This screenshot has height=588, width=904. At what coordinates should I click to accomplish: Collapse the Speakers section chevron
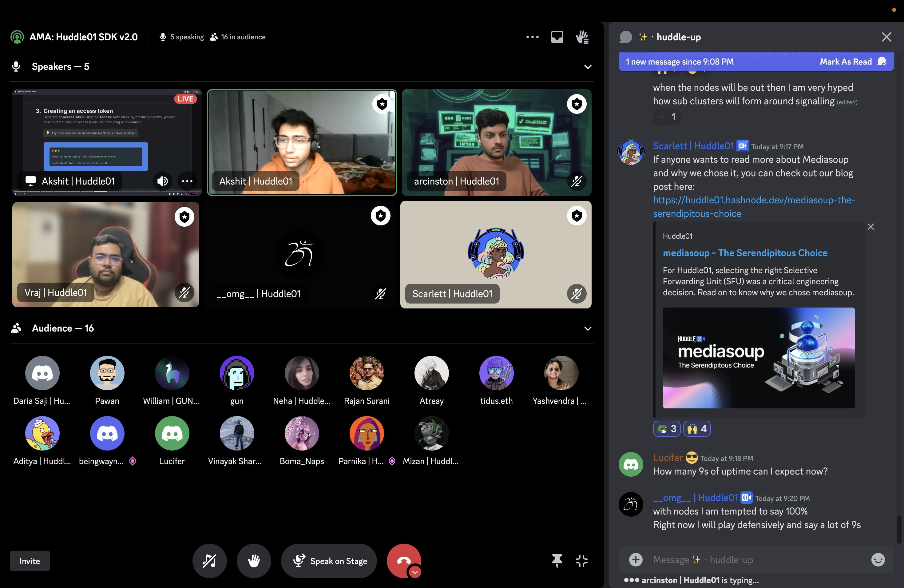click(x=588, y=67)
